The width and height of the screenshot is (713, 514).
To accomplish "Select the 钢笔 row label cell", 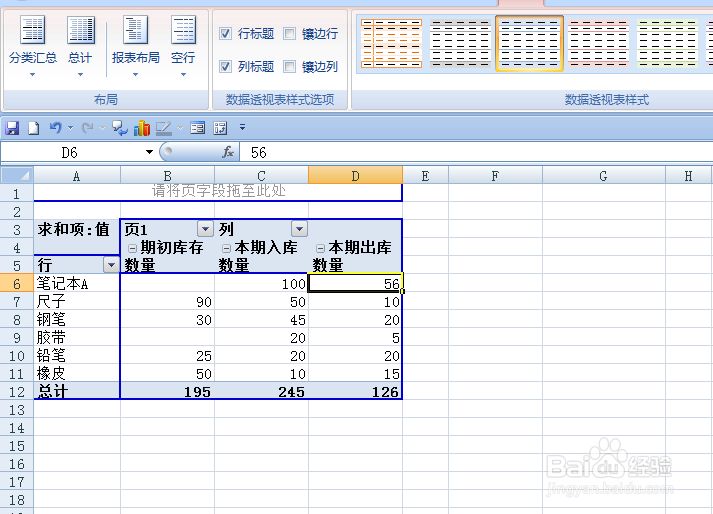I will pos(77,319).
